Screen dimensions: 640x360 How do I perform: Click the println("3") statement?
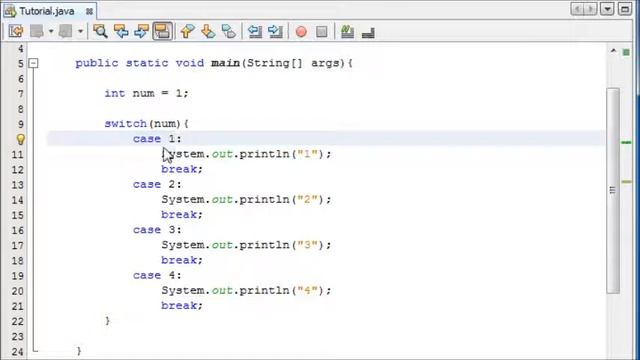(247, 245)
